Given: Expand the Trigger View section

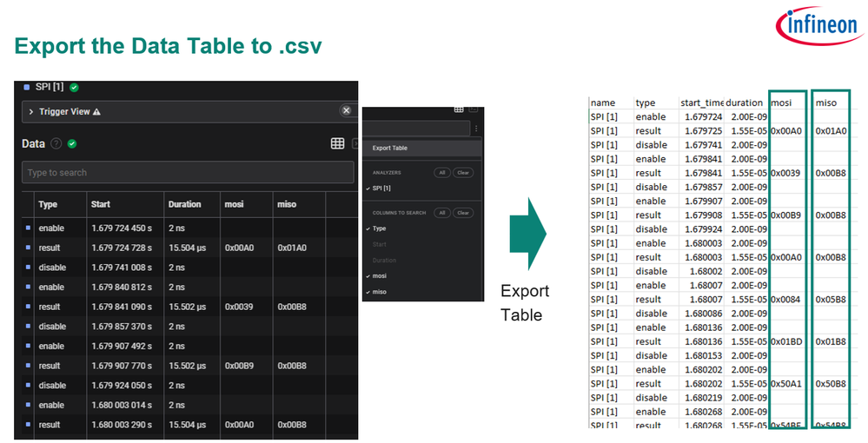Looking at the screenshot, I should coord(31,111).
